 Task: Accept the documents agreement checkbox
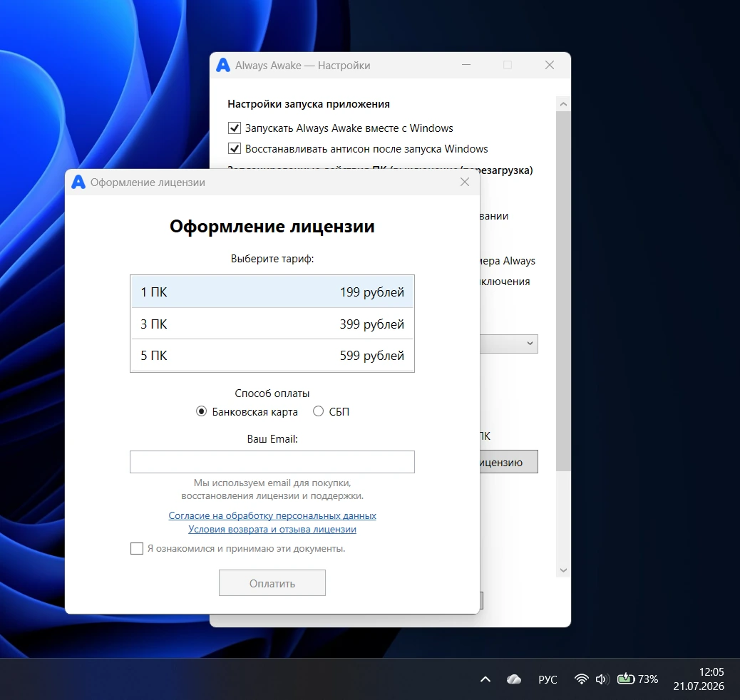point(137,548)
